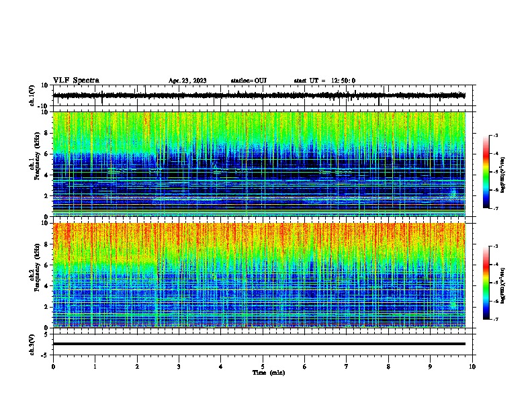Click time axis tick label "5"
Image resolution: width=532 pixels, height=411 pixels.
(x=263, y=367)
